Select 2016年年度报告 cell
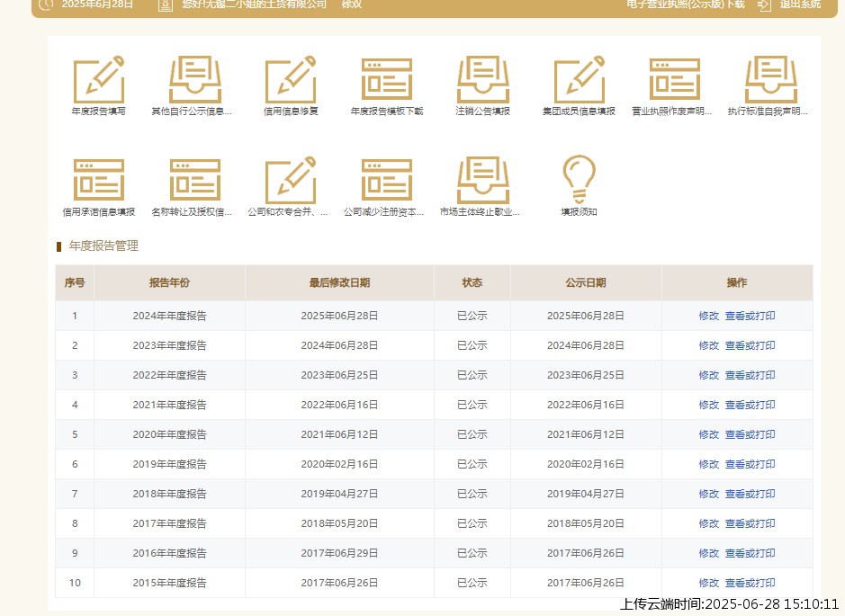The height and width of the screenshot is (616, 845). (170, 552)
